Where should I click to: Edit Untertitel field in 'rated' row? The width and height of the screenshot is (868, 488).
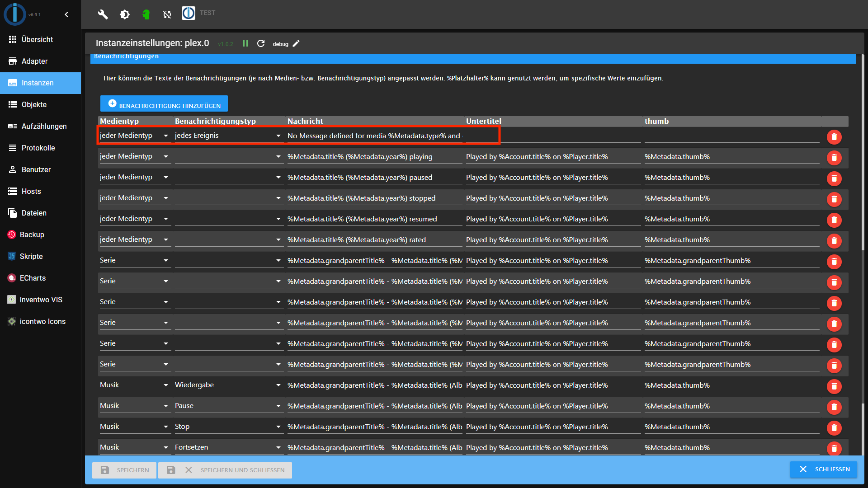pos(553,239)
